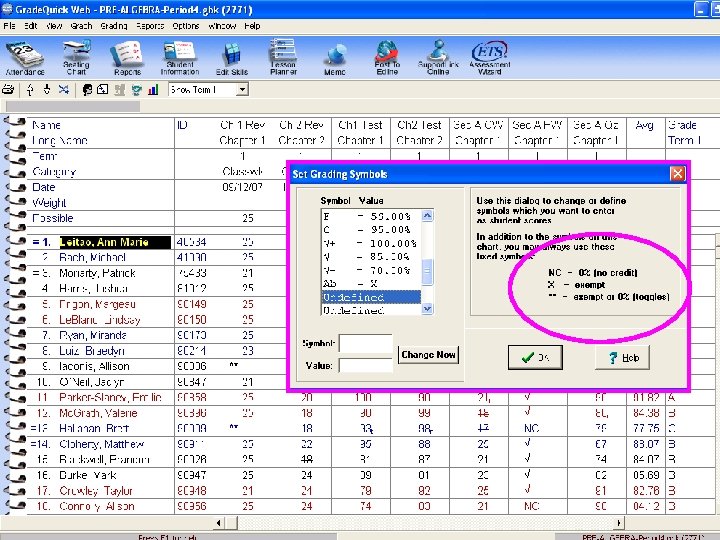Viewport: 720px width, 540px height.
Task: Click horizontal scrollbar left arrow of gradebook
Action: (219, 523)
